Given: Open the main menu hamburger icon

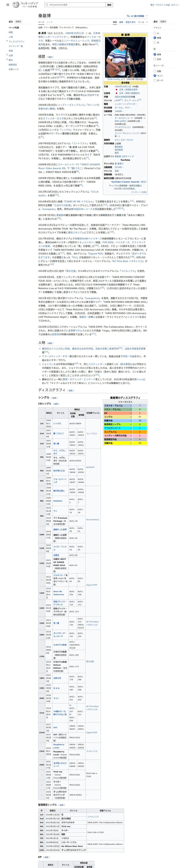Looking at the screenshot, I should tap(8, 5).
